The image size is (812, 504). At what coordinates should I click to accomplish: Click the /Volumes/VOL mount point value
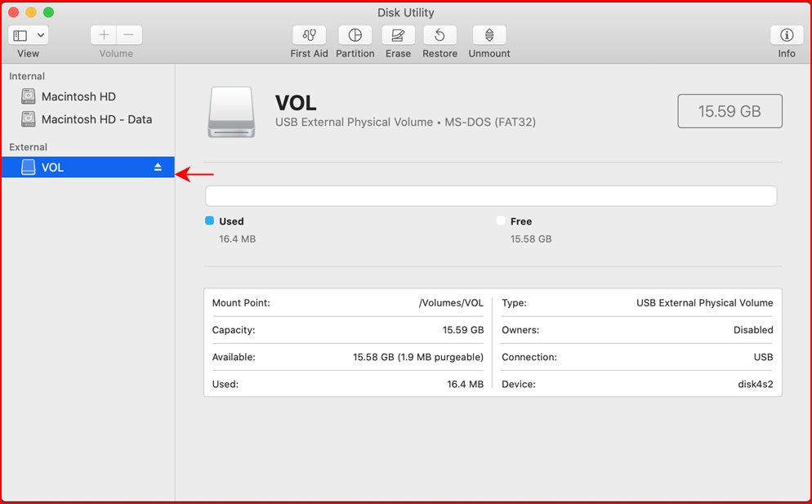point(451,303)
